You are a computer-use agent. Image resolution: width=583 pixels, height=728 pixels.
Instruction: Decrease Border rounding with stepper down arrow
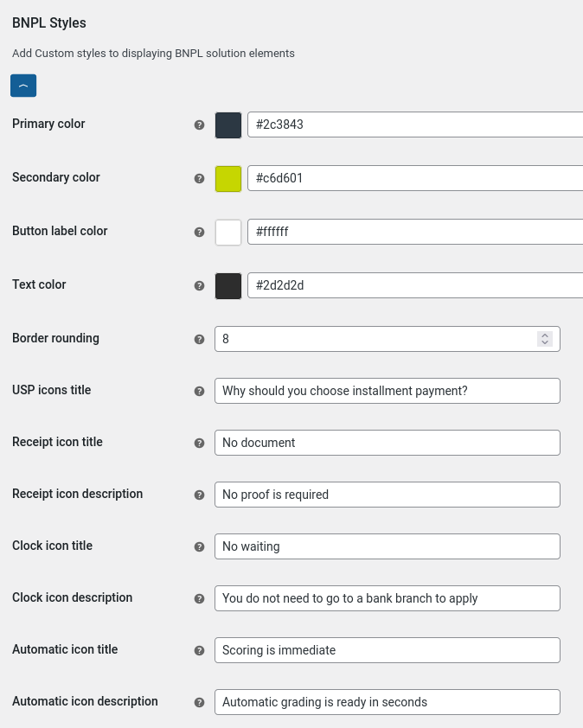click(545, 343)
